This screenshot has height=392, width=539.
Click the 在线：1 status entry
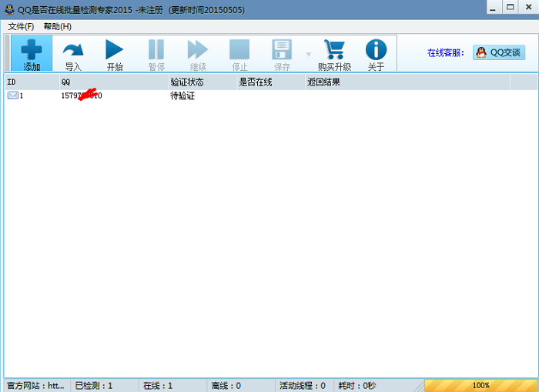pos(158,386)
